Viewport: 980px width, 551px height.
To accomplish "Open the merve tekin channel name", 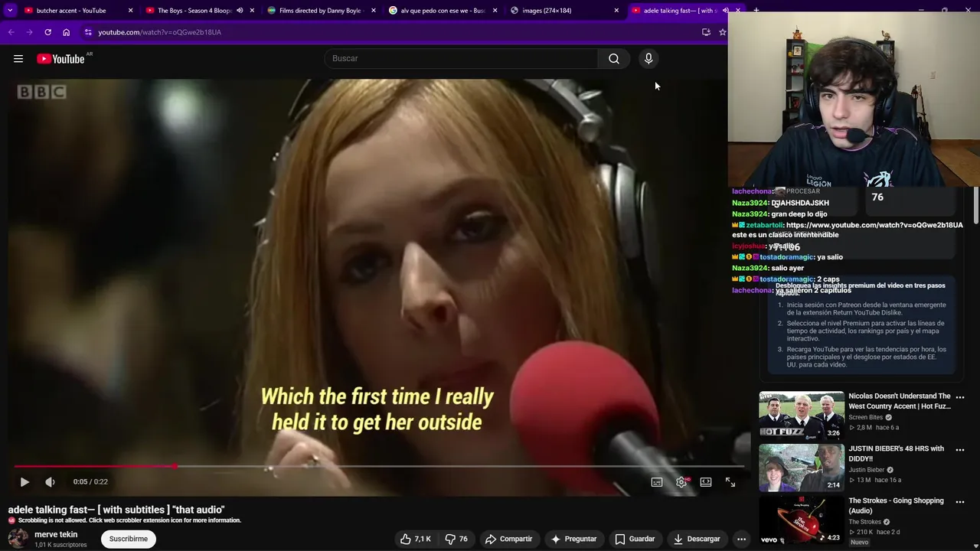I will 56,534.
